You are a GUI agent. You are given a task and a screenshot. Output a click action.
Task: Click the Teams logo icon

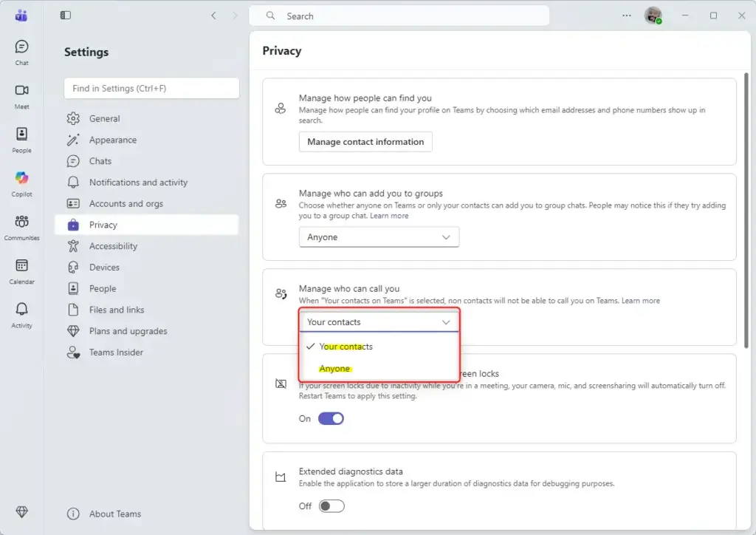[x=21, y=16]
